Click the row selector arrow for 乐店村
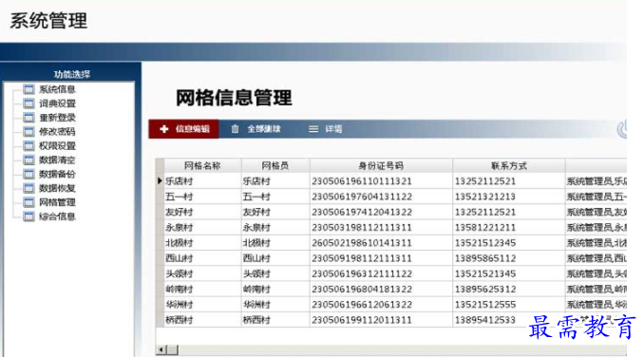 pyautogui.click(x=160, y=181)
